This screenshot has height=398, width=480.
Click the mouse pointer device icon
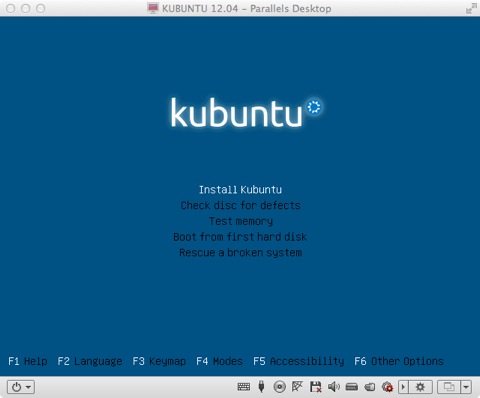[370, 387]
